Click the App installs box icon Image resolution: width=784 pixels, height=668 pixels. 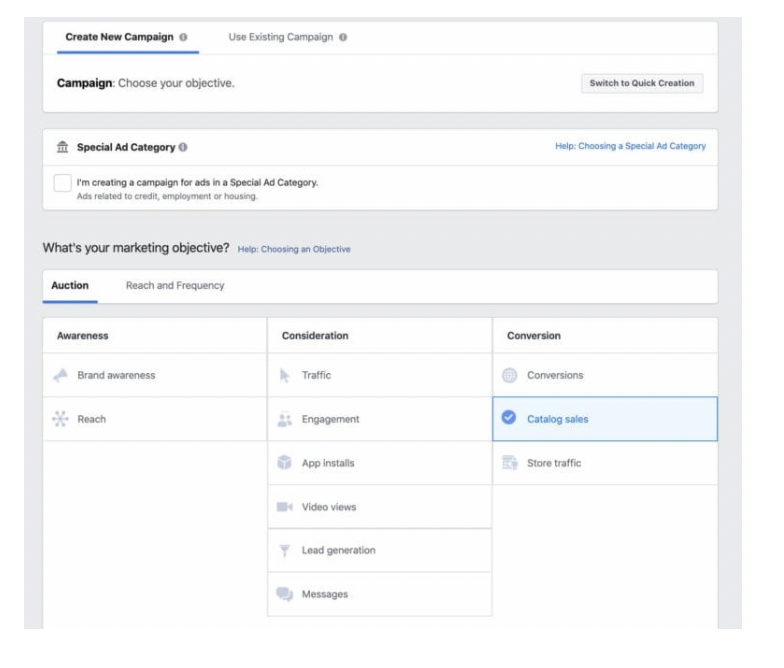tap(284, 463)
